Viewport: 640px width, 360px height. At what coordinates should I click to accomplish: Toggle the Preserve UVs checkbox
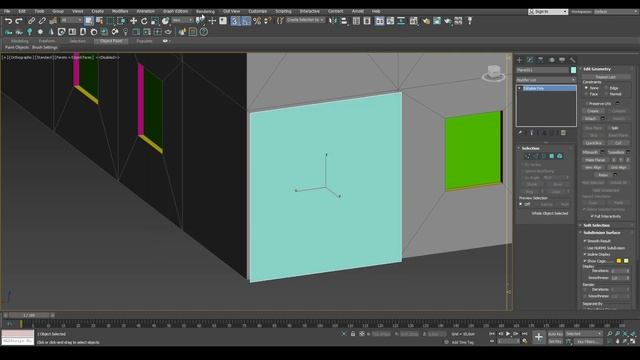pyautogui.click(x=587, y=104)
